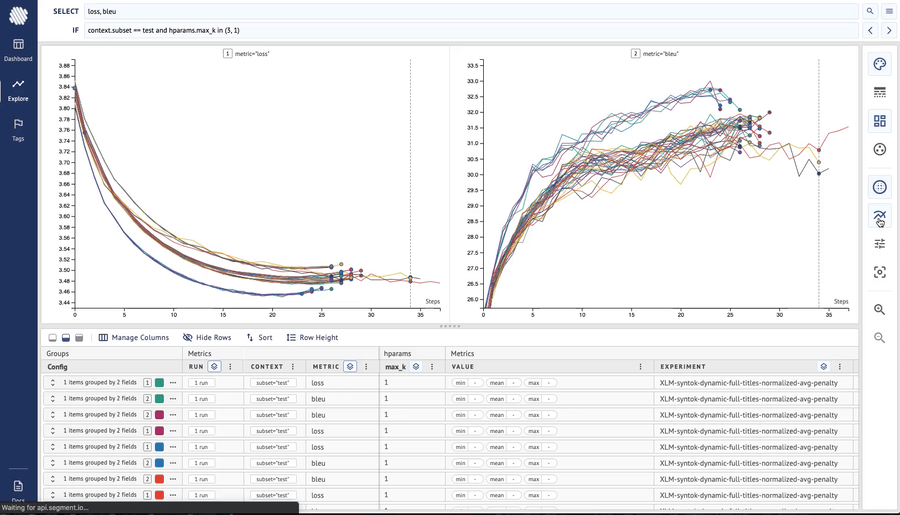Select the chart-only layout icon
900x515 pixels.
[x=52, y=338]
